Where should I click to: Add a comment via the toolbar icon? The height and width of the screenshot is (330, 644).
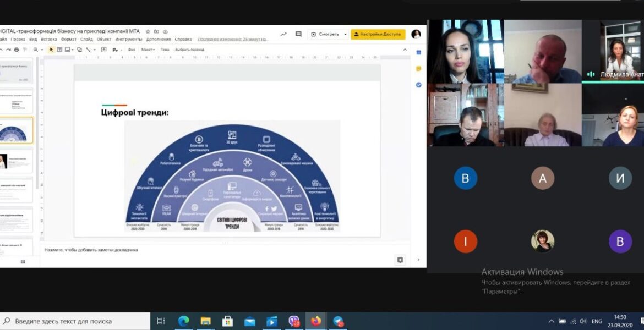click(x=104, y=50)
